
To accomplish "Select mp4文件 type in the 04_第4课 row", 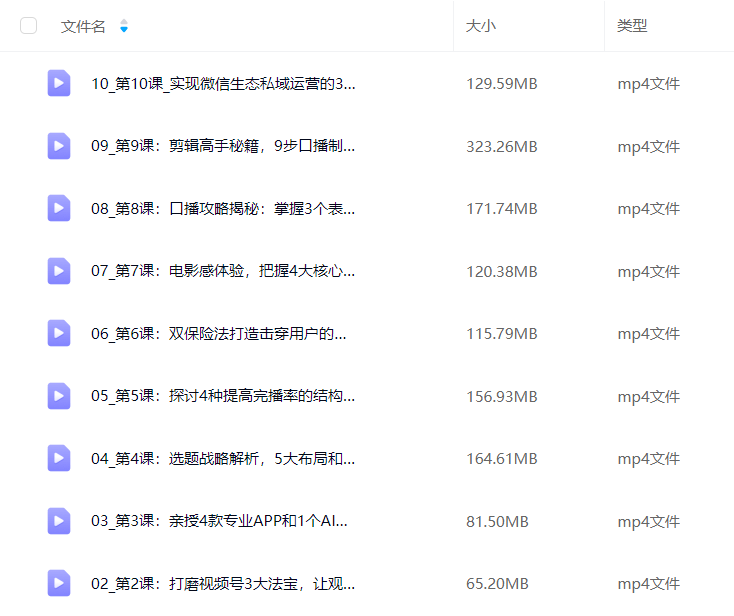I will [x=648, y=459].
